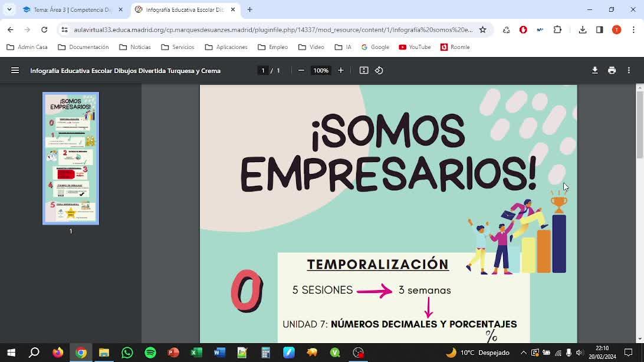Screen dimensions: 644x362
Task: Open the Windows notification center
Action: pyautogui.click(x=629, y=353)
